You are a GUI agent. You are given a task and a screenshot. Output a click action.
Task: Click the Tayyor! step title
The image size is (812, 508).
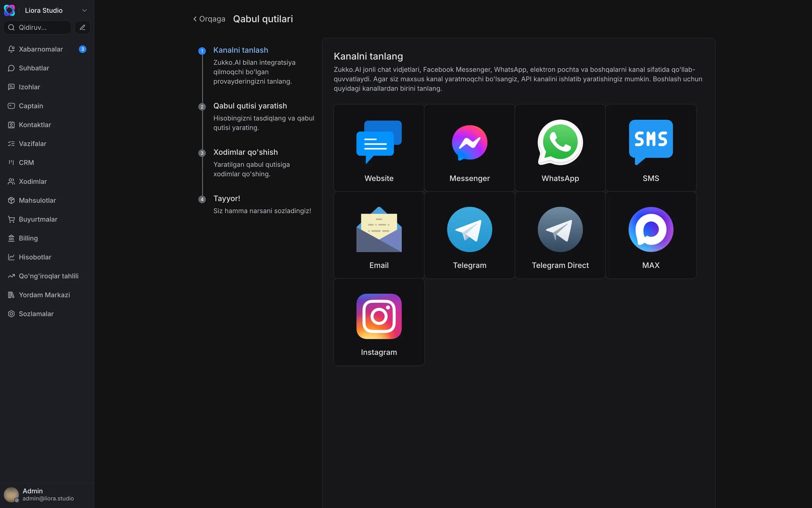[x=227, y=198]
